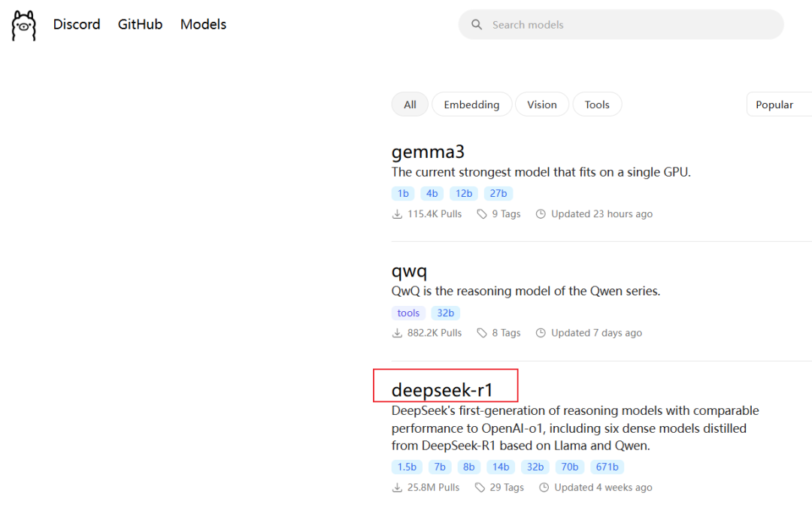
Task: Click the 25.8M Pulls text
Action: [434, 487]
